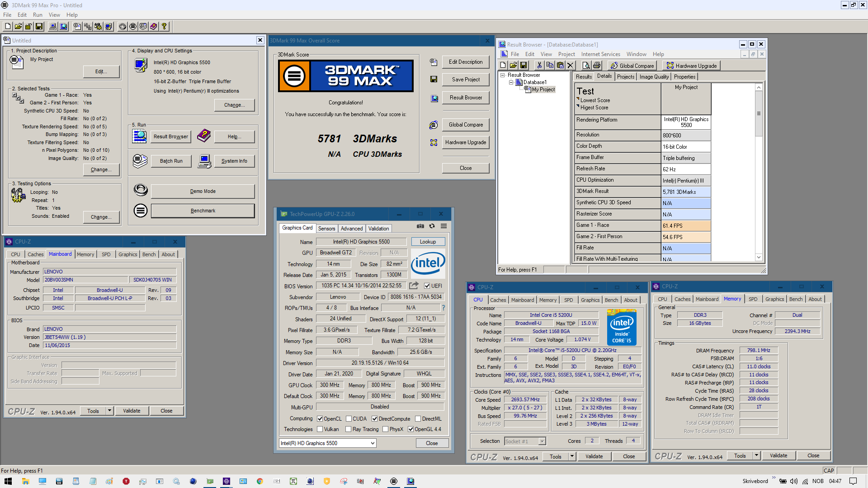Click the Result Browser details scrollbar down arrow
The image size is (868, 488).
tap(759, 257)
